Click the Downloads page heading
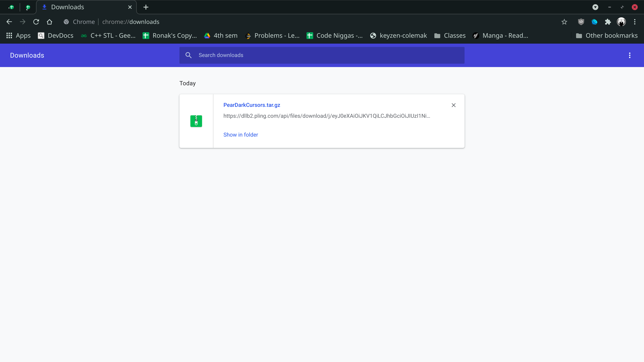The height and width of the screenshot is (362, 644). pos(27,55)
